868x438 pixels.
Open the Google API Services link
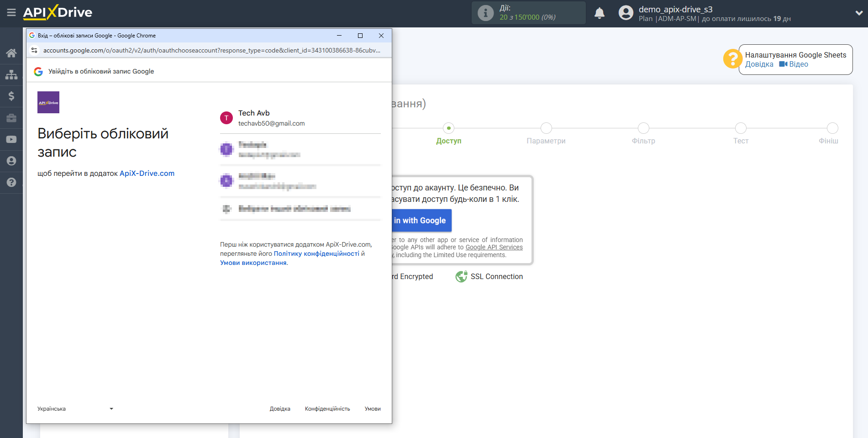(x=494, y=248)
